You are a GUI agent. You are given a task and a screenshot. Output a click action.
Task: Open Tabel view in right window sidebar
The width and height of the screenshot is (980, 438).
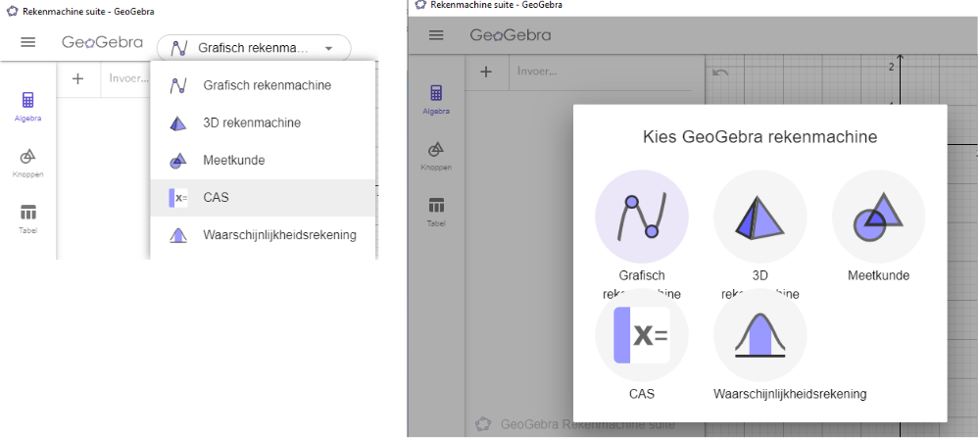click(436, 212)
